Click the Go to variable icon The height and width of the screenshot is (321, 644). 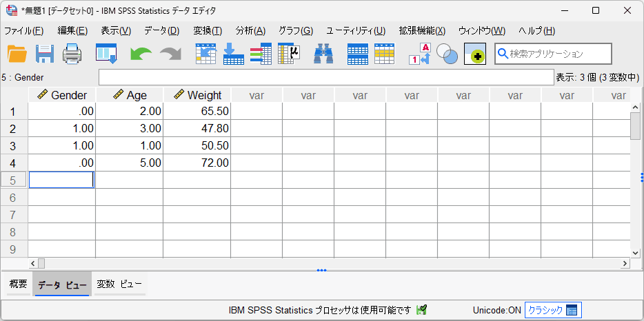point(233,54)
